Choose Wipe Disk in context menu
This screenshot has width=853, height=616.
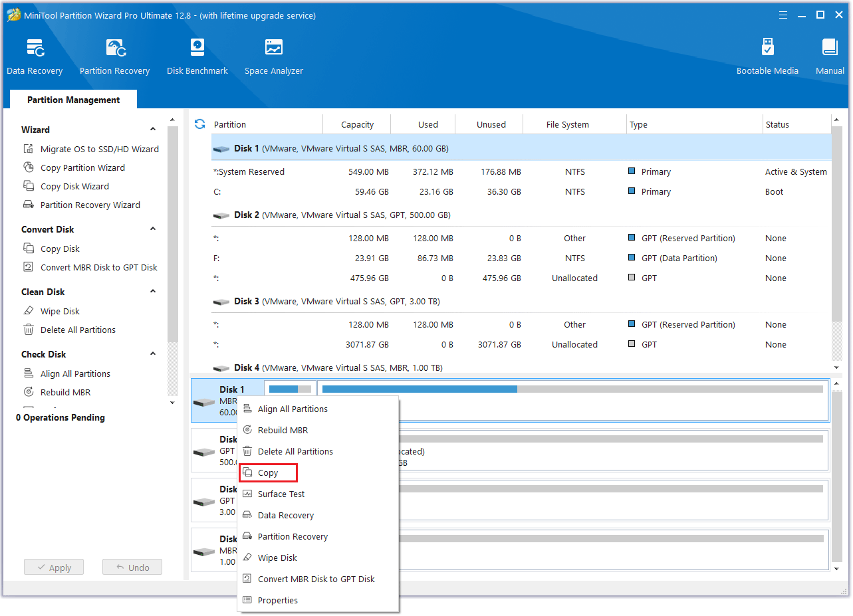[x=318, y=558]
